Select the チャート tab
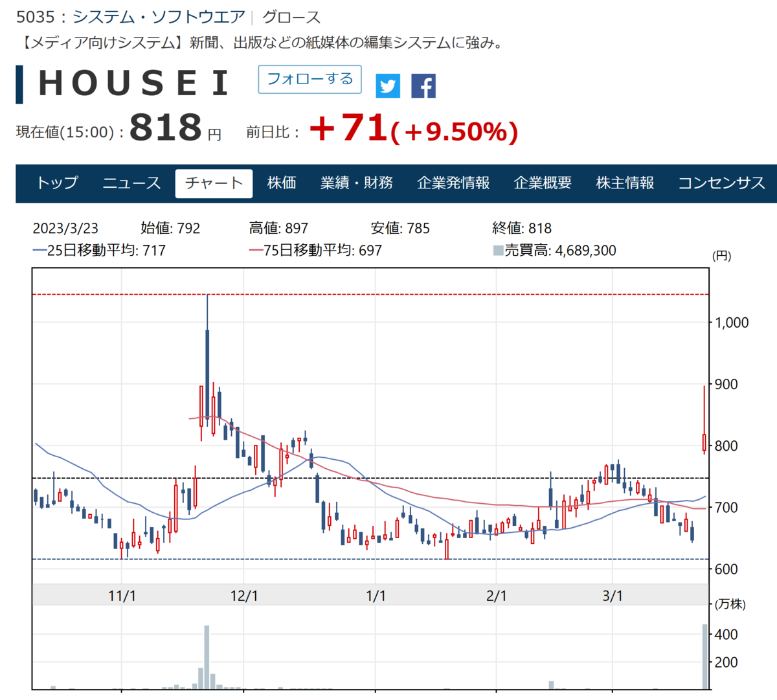Viewport: 777px width, 700px height. click(214, 183)
